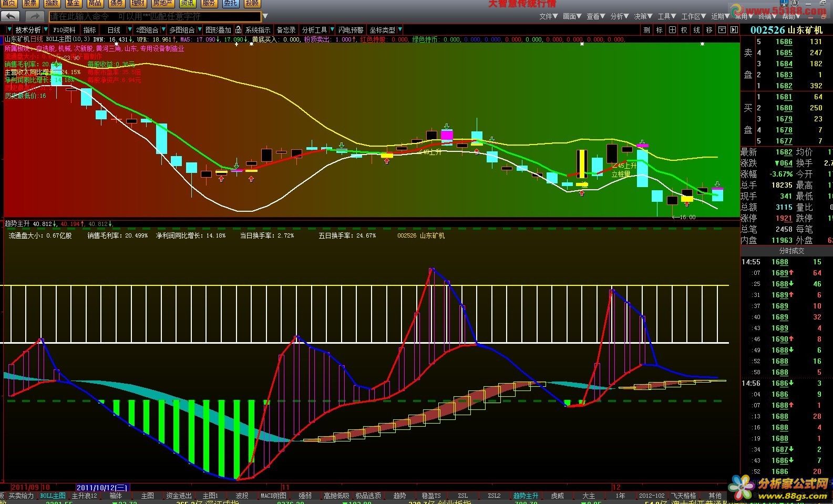This screenshot has height=504, width=833.
Task: Click the 房地产 real estate shortcut button
Action: coord(162,3)
